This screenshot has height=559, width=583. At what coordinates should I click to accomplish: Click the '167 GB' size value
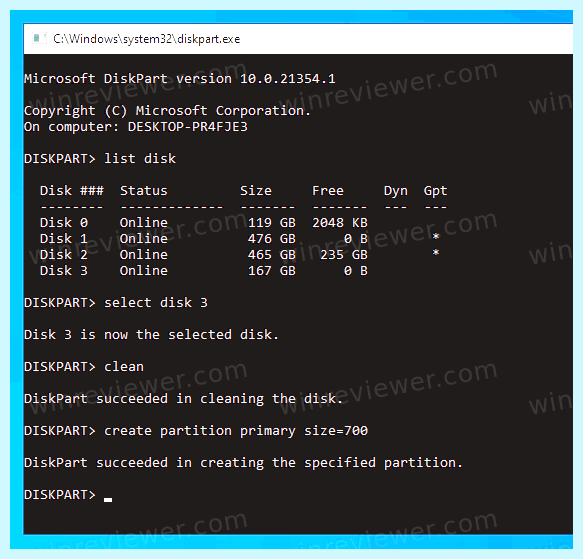(272, 270)
